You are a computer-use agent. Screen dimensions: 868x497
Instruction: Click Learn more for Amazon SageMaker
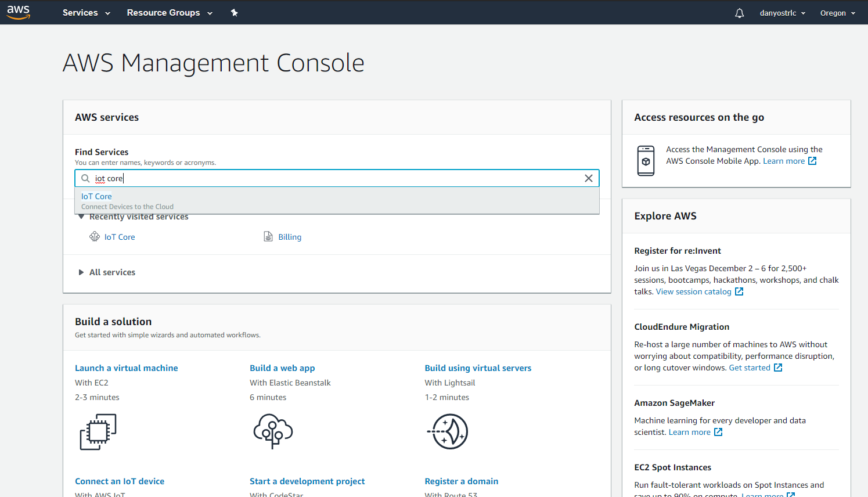(x=690, y=432)
